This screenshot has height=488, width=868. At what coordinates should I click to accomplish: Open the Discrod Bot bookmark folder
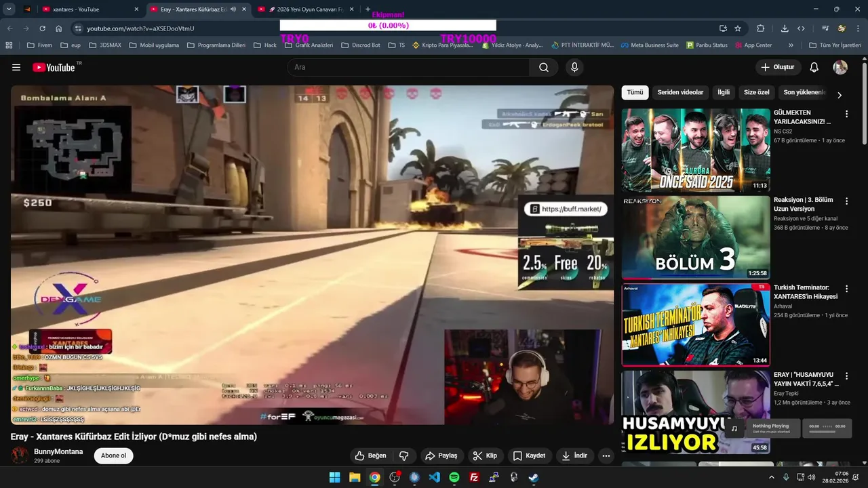pos(360,45)
